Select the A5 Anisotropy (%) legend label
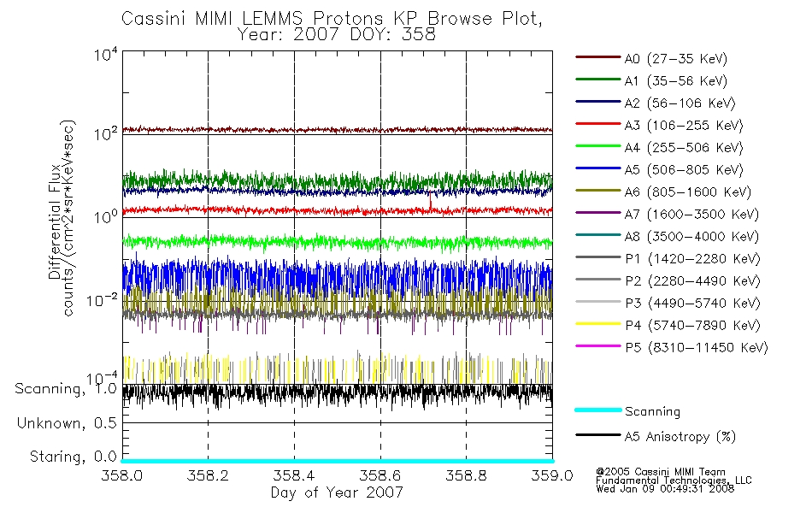Image resolution: width=812 pixels, height=513 pixels. [680, 437]
